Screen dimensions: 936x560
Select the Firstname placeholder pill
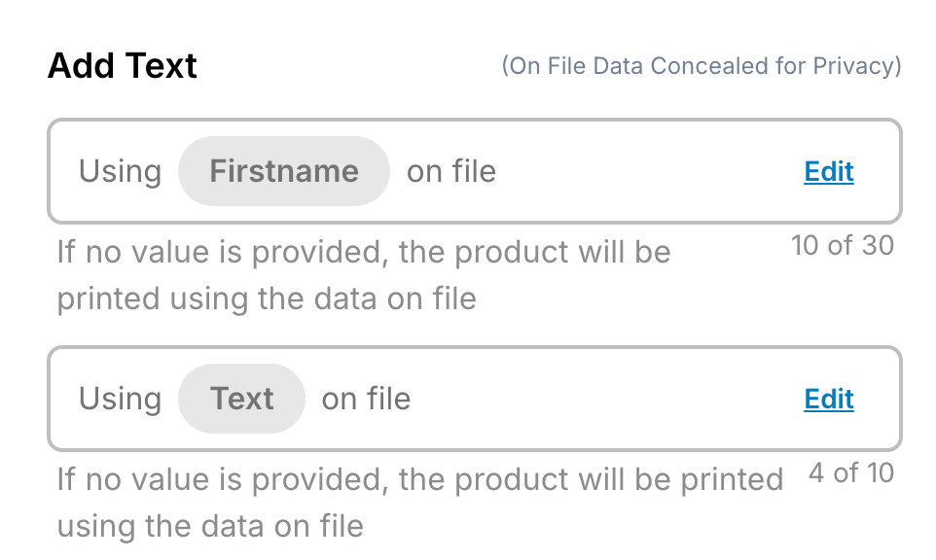click(283, 172)
